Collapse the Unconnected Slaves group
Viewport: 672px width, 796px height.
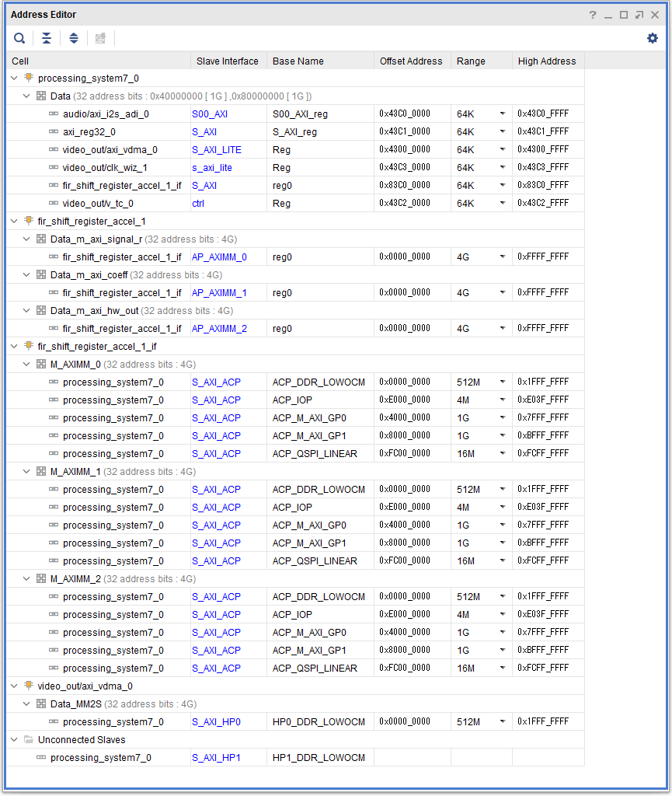point(15,739)
